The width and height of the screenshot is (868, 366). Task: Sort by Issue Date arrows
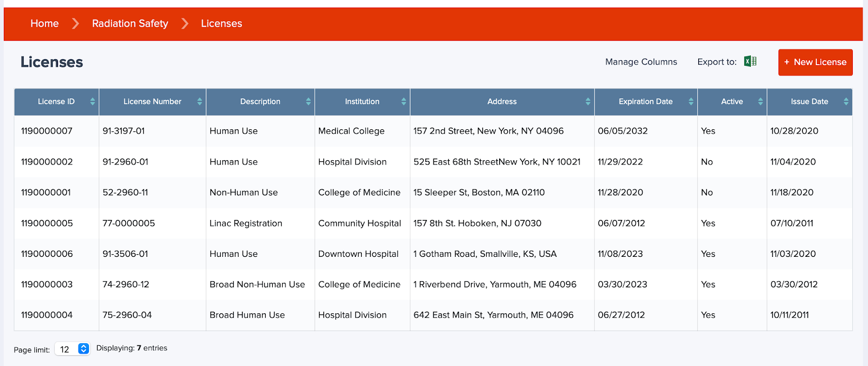(846, 102)
